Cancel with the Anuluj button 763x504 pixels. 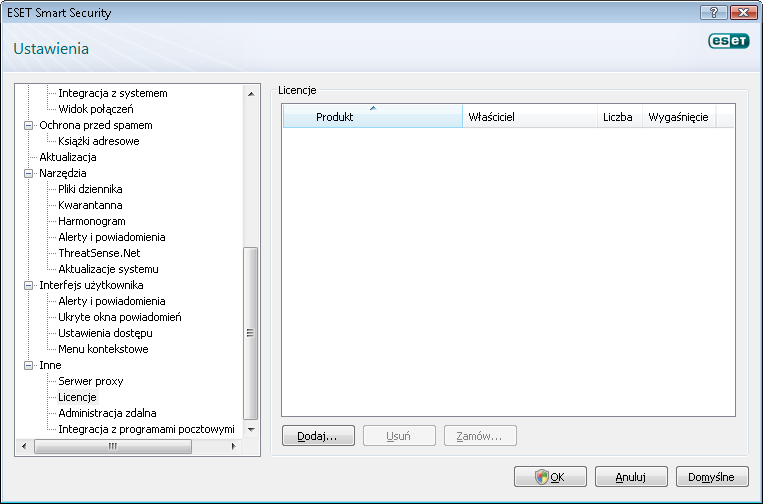point(631,477)
